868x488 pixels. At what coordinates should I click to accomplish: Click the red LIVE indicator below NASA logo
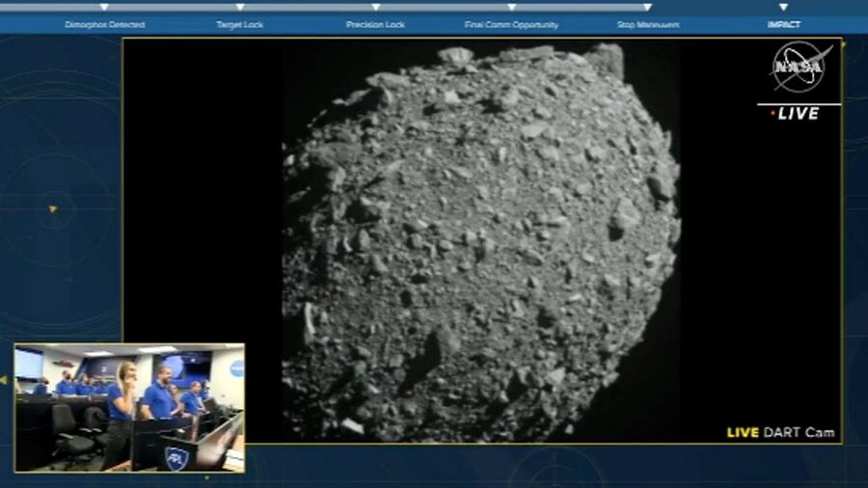[x=795, y=114]
